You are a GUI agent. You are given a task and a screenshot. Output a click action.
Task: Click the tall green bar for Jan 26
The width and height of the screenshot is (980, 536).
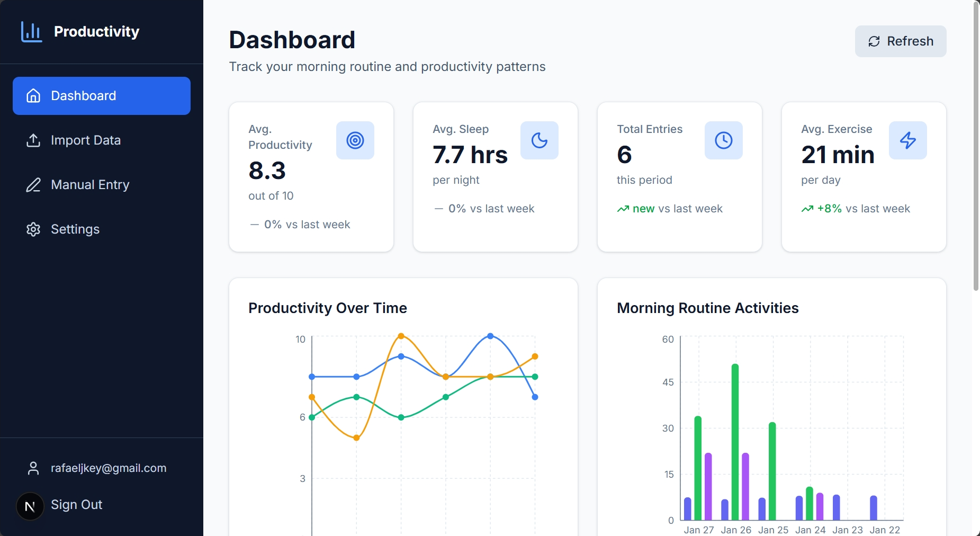[x=735, y=442]
